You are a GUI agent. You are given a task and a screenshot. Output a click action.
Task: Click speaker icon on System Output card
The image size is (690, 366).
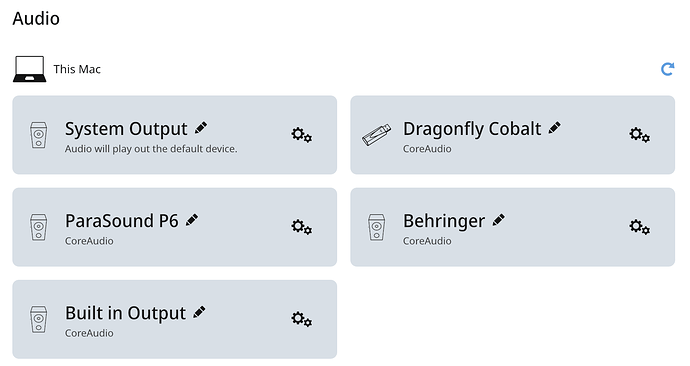pos(39,135)
